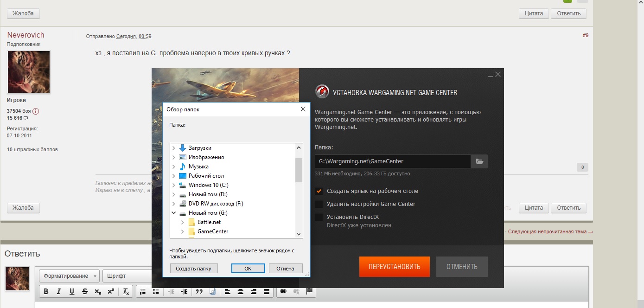The image size is (644, 308).
Task: Click the info icon next to 37504 боя
Action: pos(36,111)
